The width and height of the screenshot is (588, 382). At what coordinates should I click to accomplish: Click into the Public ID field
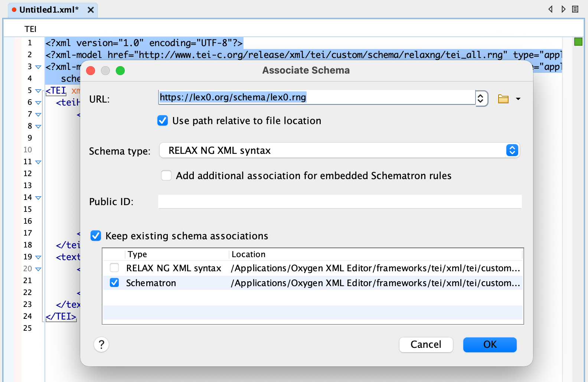340,201
